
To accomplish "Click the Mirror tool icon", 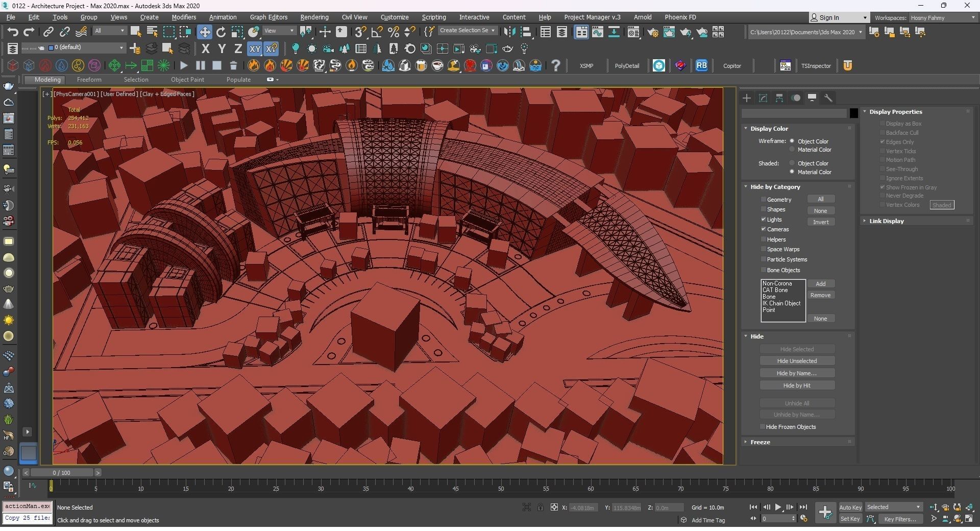I will [509, 32].
